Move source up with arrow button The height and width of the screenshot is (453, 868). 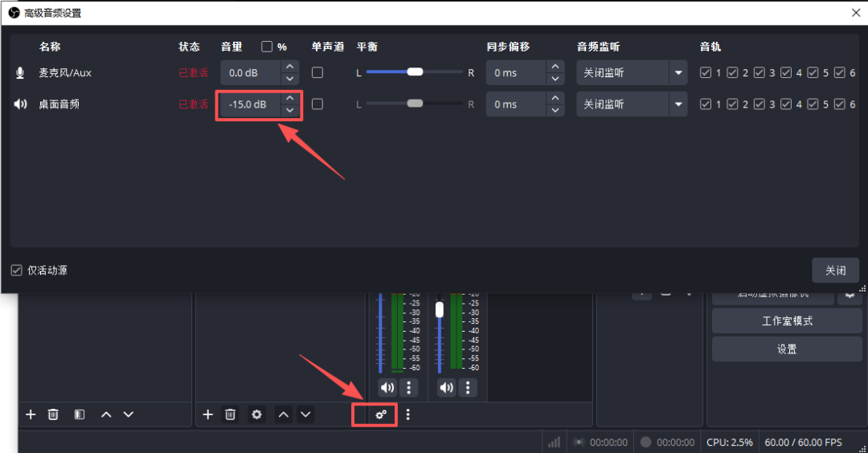point(284,414)
